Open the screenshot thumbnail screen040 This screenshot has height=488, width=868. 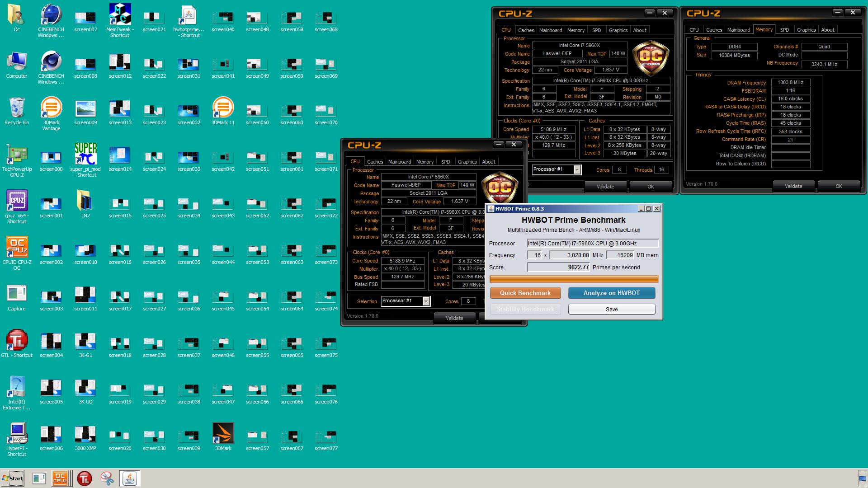pyautogui.click(x=223, y=20)
